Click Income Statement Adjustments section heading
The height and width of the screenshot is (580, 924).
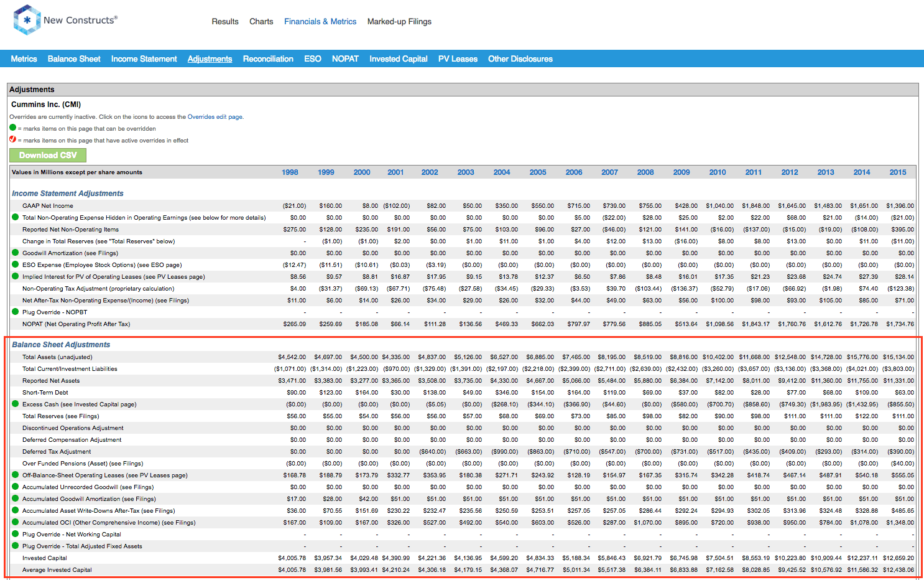click(x=68, y=194)
